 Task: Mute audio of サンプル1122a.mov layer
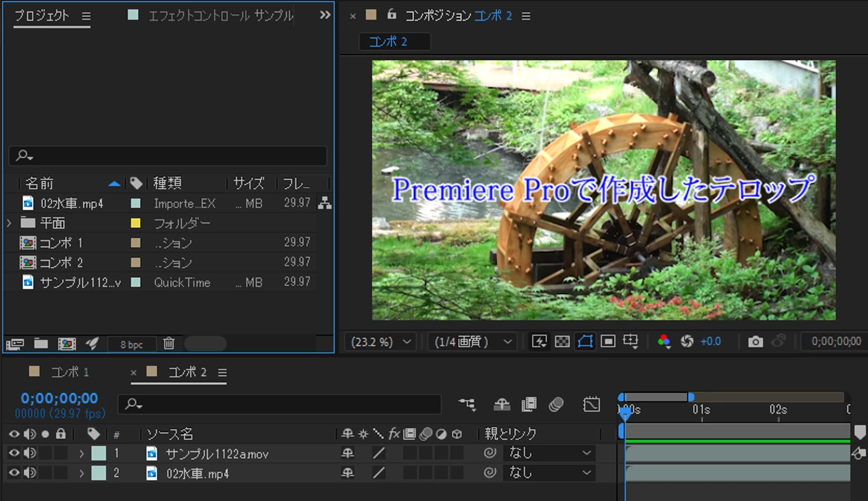point(29,454)
